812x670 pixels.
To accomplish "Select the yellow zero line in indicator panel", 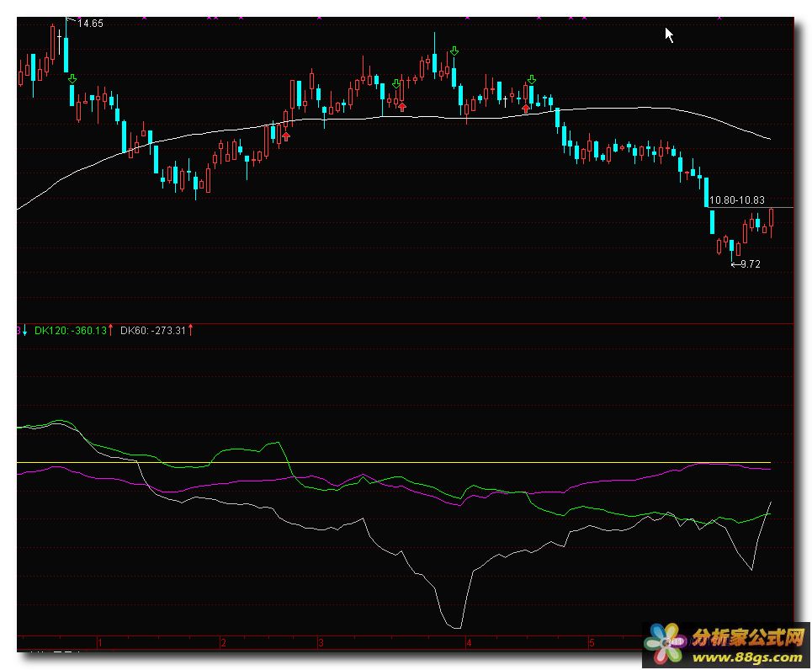I will click(x=394, y=462).
